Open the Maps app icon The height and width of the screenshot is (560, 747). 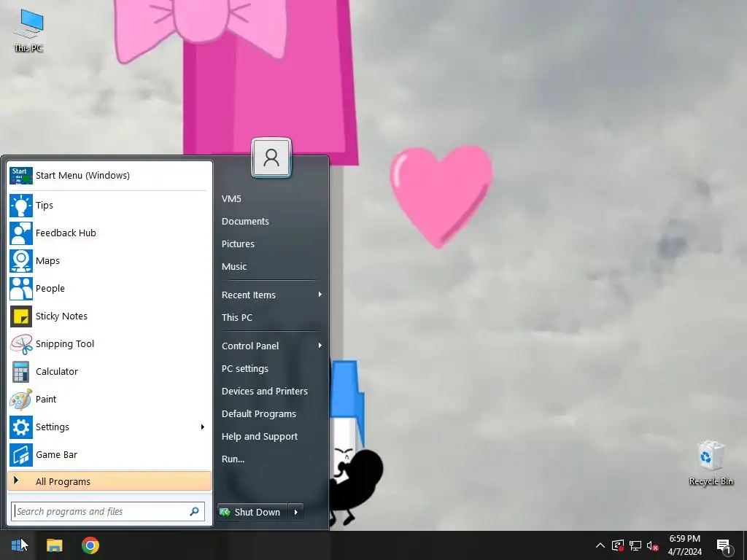click(21, 260)
